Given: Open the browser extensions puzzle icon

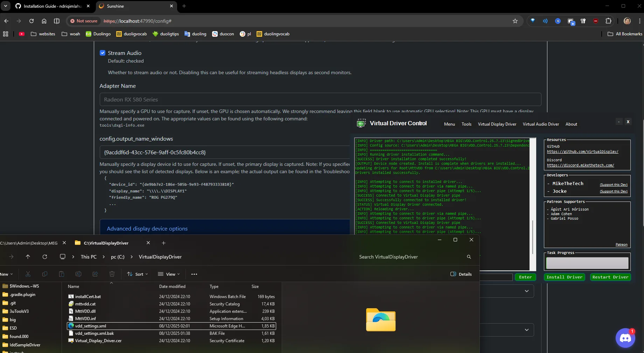Looking at the screenshot, I should [x=608, y=21].
